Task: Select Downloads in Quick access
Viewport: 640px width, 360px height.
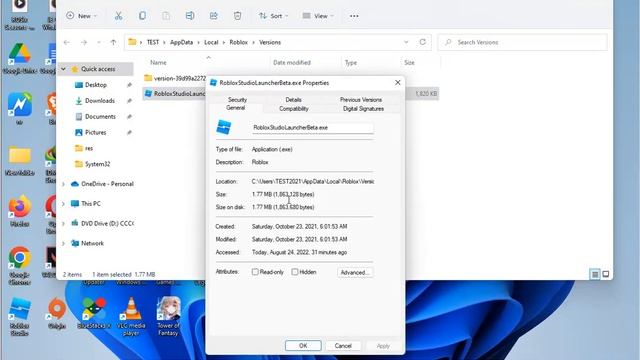Action: [99, 101]
